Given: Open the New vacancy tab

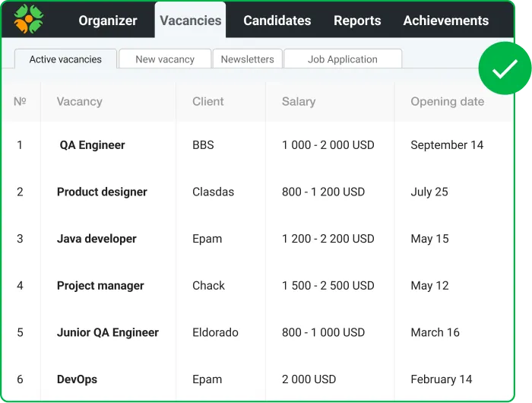Looking at the screenshot, I should (165, 59).
